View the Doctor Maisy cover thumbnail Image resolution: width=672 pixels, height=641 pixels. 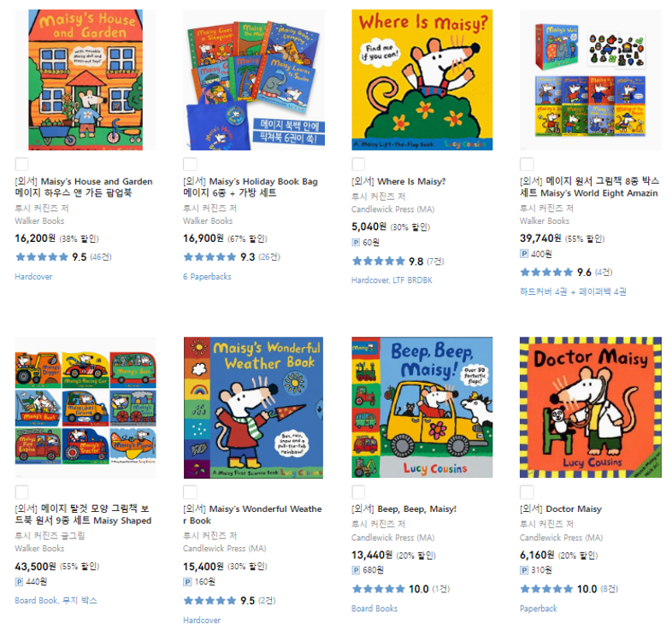click(x=591, y=407)
